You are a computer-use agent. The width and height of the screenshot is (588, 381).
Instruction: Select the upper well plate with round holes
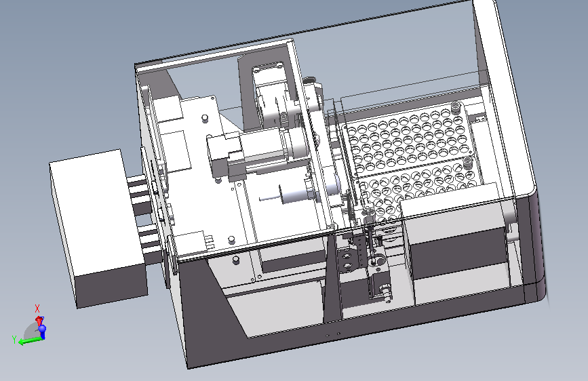pos(407,140)
